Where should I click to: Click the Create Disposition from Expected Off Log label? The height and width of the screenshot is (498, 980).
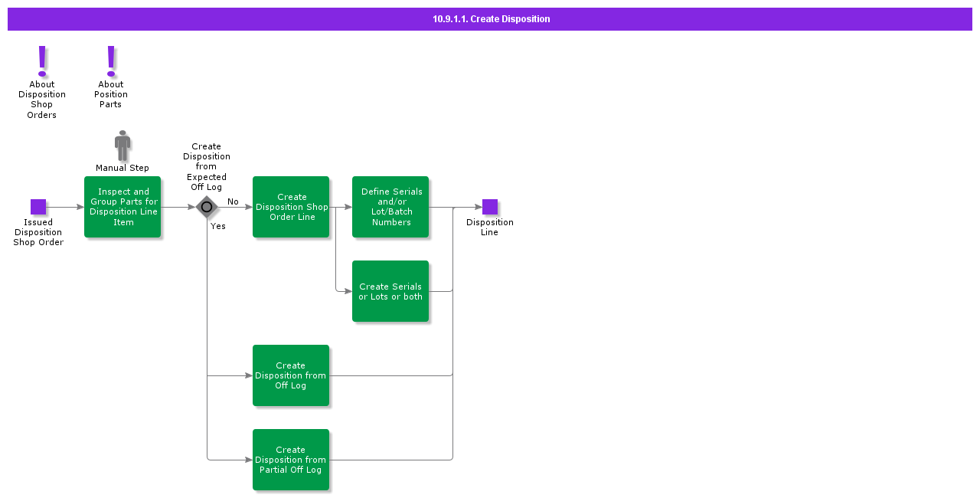(207, 166)
